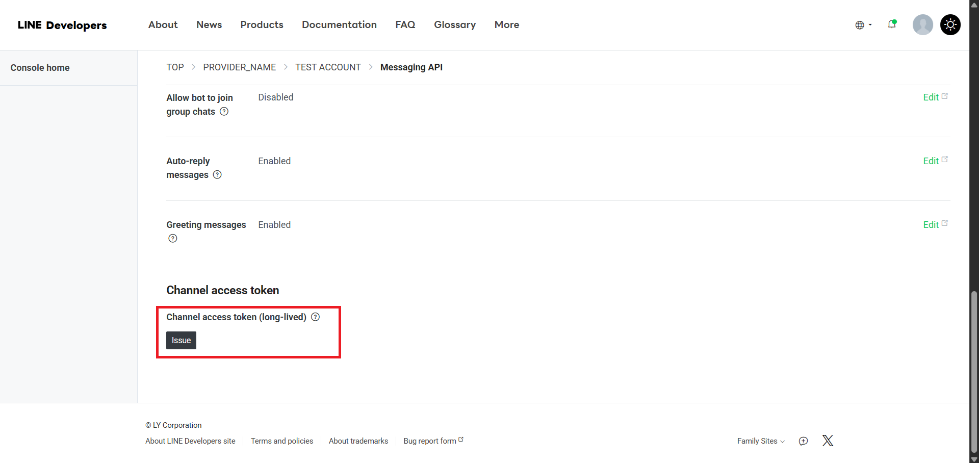Open the FAQ menu item
Viewport: 980px width, 463px height.
tap(405, 24)
